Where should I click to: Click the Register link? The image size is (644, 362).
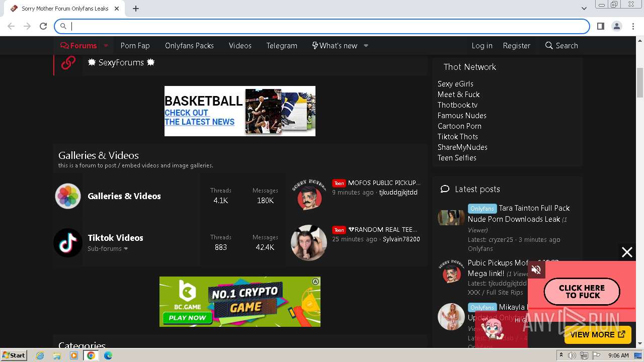tap(517, 45)
